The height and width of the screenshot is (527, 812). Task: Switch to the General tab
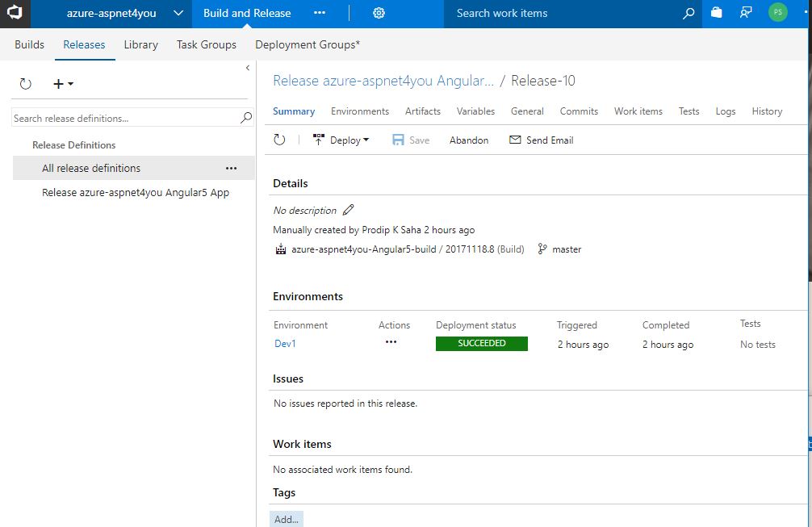(x=527, y=111)
